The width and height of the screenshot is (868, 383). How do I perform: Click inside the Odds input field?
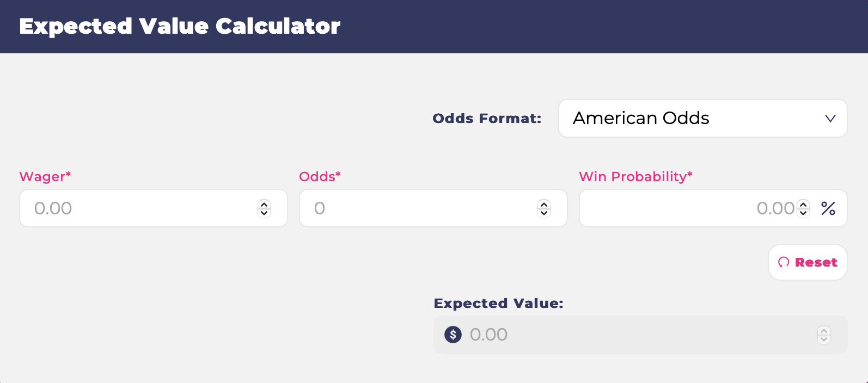tap(414, 208)
